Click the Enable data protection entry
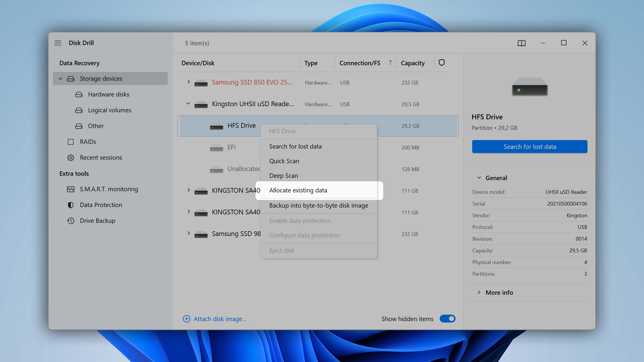The height and width of the screenshot is (362, 644). click(318, 221)
